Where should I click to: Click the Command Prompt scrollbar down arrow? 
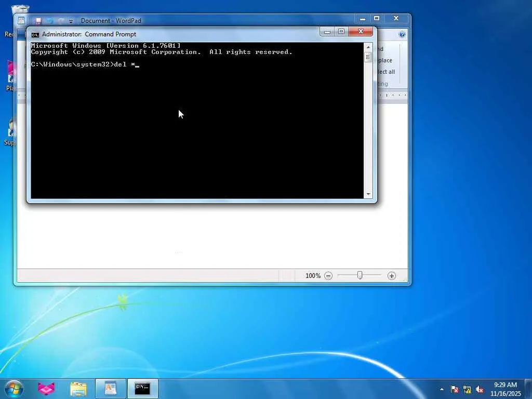(x=368, y=194)
